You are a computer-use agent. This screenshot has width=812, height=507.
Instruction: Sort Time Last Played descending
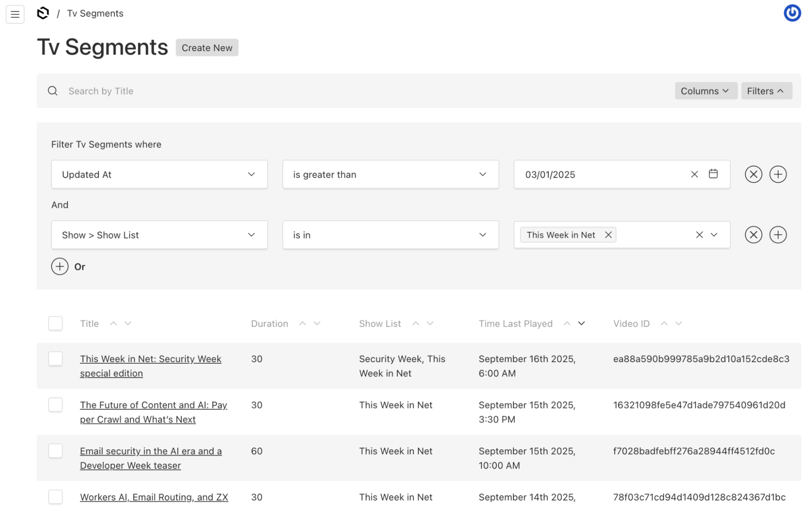(x=581, y=324)
